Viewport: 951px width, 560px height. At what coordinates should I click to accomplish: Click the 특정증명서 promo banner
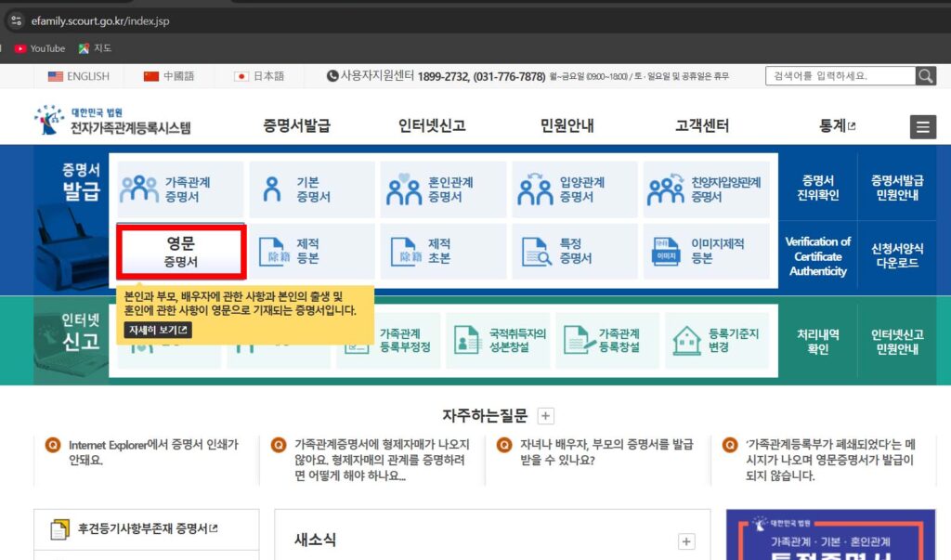coord(830,535)
